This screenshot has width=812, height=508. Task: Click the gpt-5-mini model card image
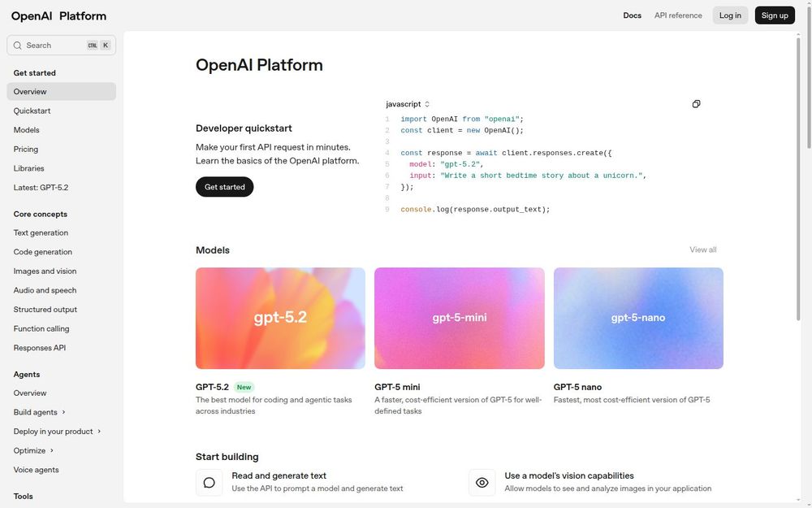(x=460, y=319)
